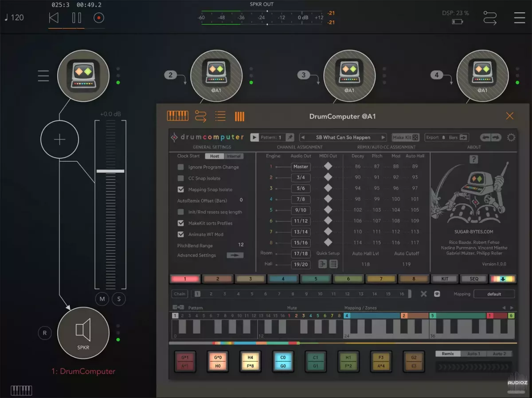
Task: Open the main hamburger menu top right
Action: pos(519,18)
